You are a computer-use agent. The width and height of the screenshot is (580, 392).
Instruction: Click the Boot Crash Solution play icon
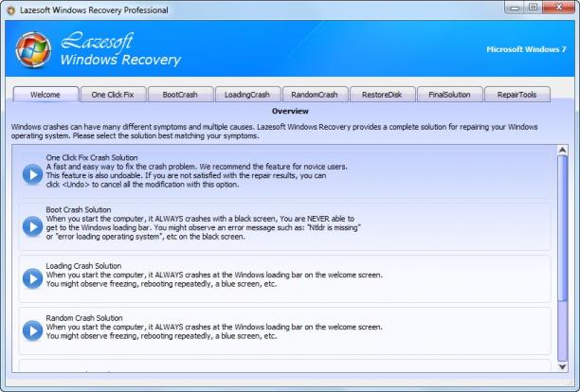tap(32, 226)
